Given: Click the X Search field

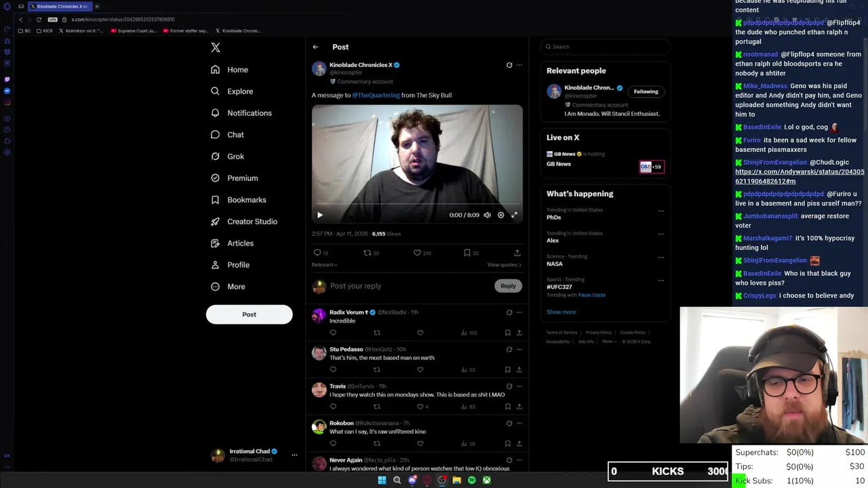Looking at the screenshot, I should pyautogui.click(x=606, y=47).
